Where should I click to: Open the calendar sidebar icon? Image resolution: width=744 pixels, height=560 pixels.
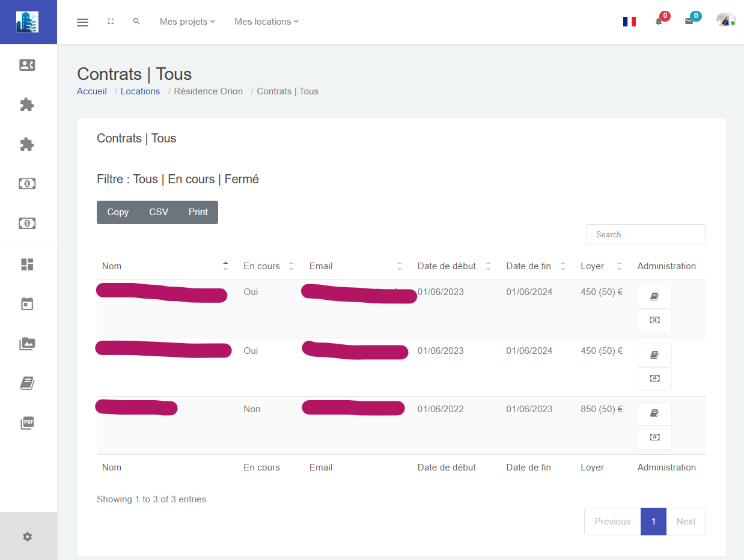(x=27, y=304)
